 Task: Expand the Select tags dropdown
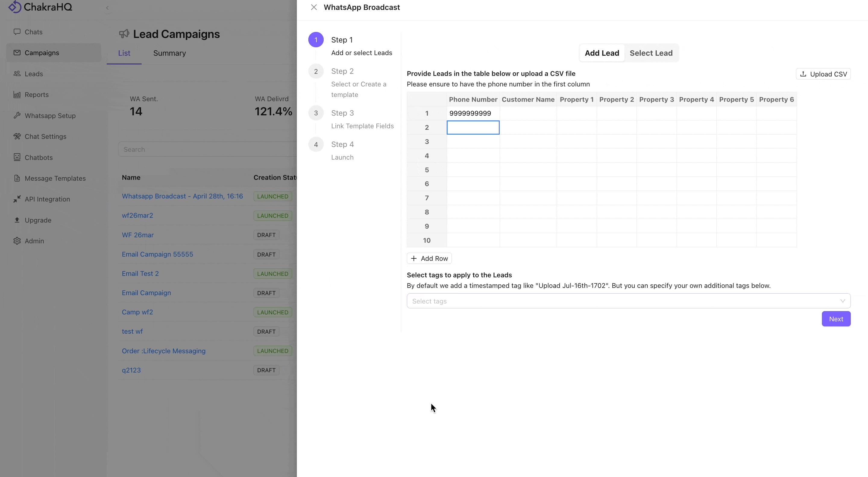point(628,301)
